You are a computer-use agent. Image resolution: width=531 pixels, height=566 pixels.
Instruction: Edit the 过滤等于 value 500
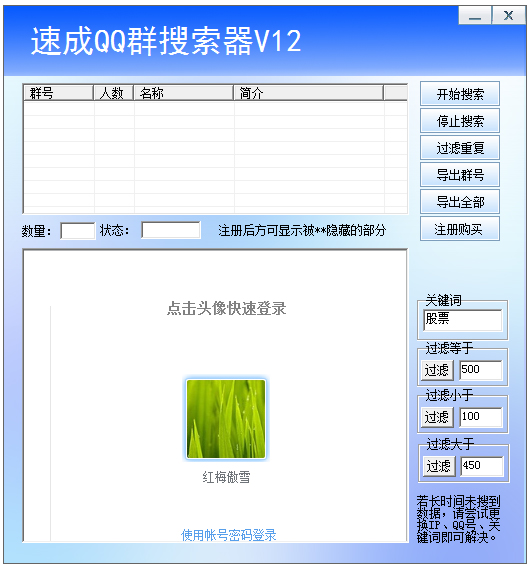pos(480,370)
